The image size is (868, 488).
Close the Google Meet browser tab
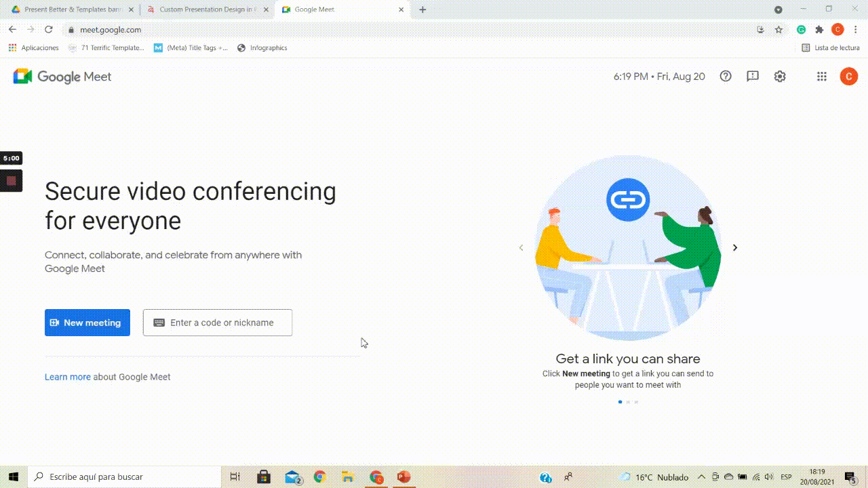click(x=401, y=9)
